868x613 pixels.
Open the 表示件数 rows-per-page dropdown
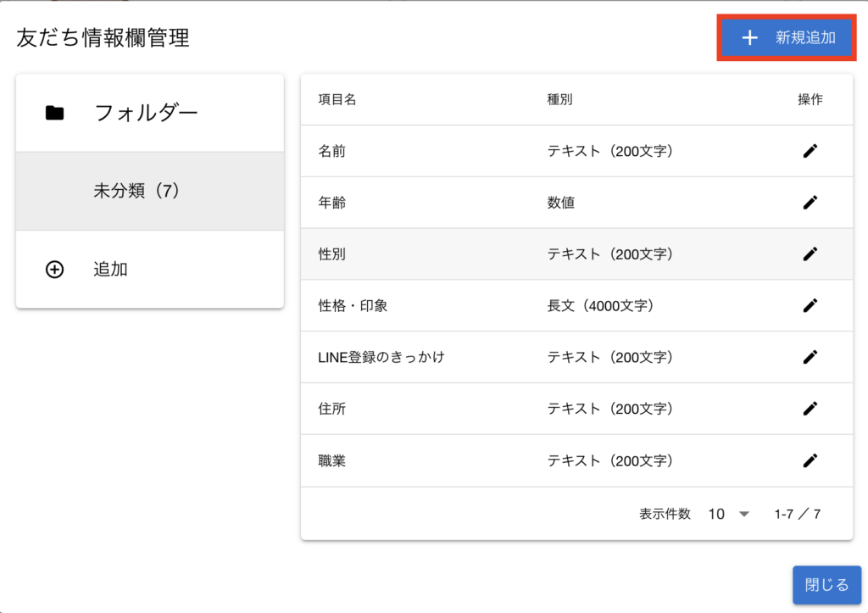click(729, 514)
